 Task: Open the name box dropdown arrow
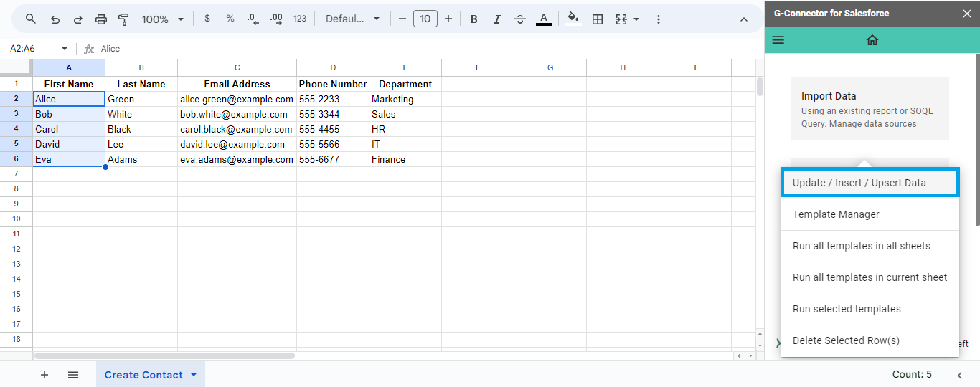[x=65, y=49]
